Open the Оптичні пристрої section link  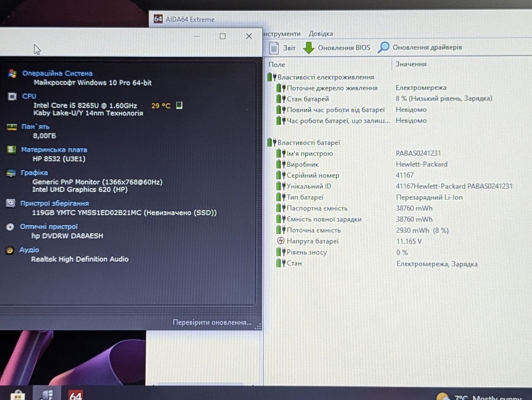[x=49, y=226]
